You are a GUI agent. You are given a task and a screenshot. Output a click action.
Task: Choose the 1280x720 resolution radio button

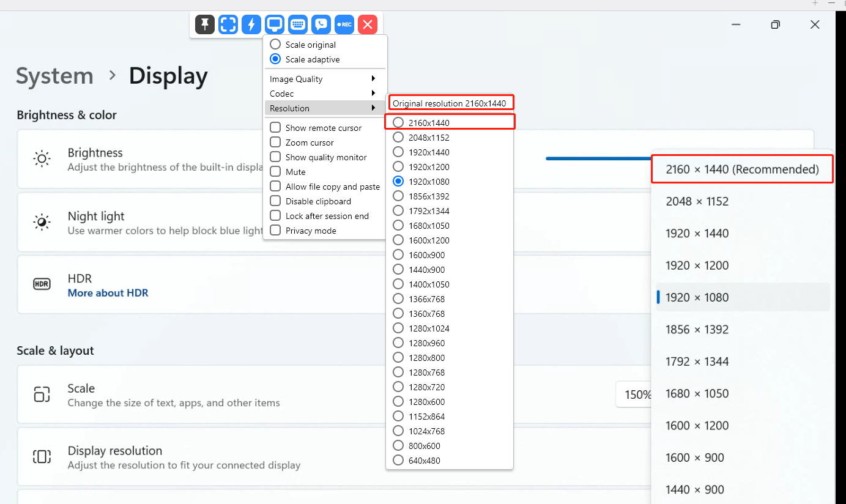point(399,387)
